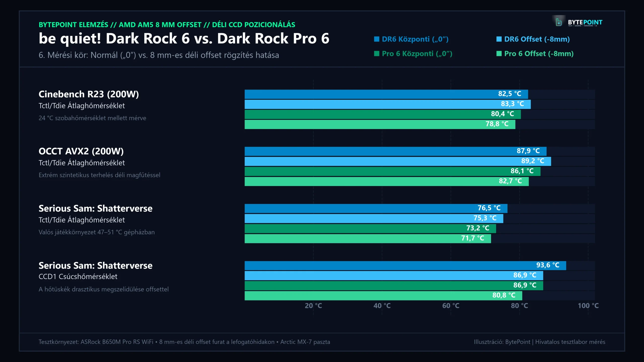The image size is (644, 362).
Task: Click the 'Tesztkörnyezet: ASRock B650M Pro RS WiFi' footer
Action: point(184,342)
